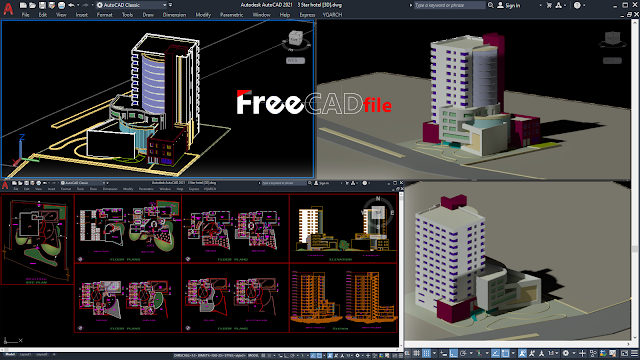Click the Open file folder icon
The height and width of the screenshot is (360, 640).
(32, 5)
